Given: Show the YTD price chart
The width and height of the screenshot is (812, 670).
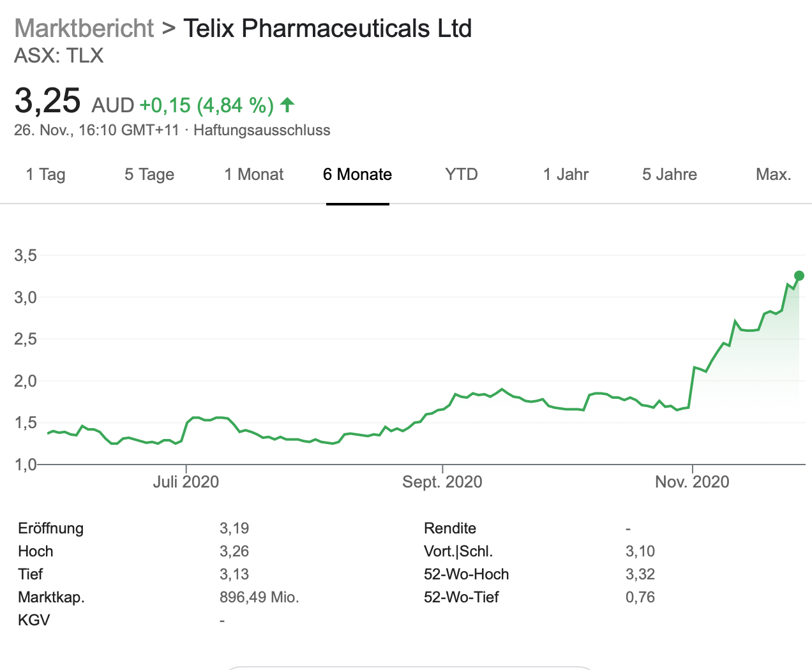Looking at the screenshot, I should (461, 174).
